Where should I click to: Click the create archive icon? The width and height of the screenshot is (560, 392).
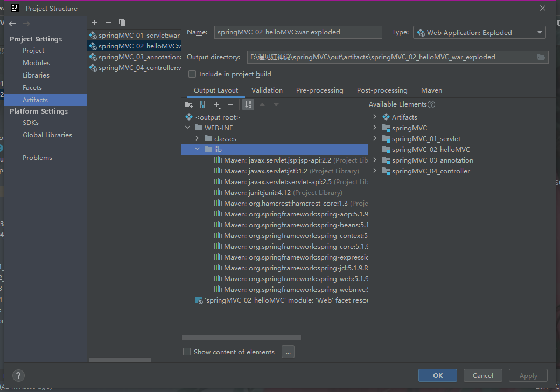202,104
